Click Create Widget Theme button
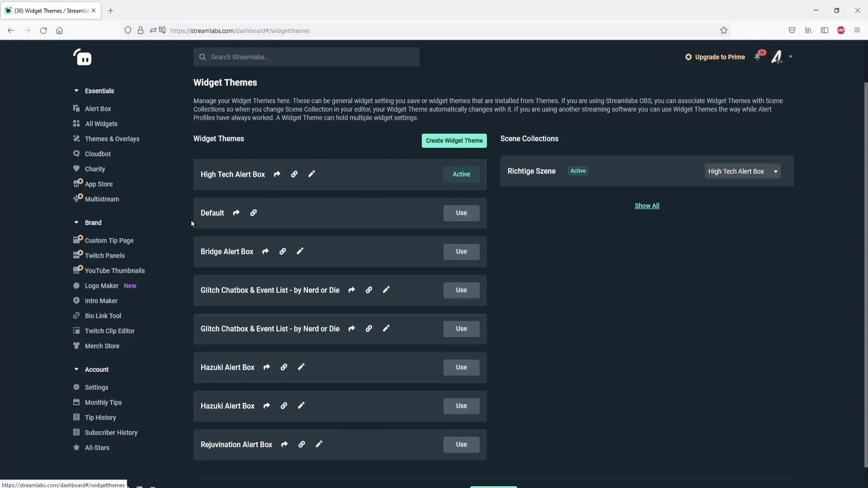 coord(454,141)
